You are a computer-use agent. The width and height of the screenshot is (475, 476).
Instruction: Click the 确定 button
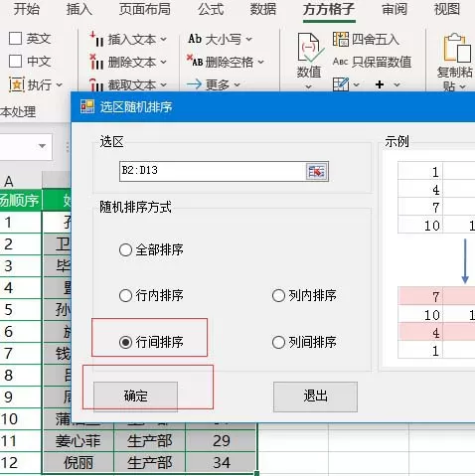click(x=136, y=397)
